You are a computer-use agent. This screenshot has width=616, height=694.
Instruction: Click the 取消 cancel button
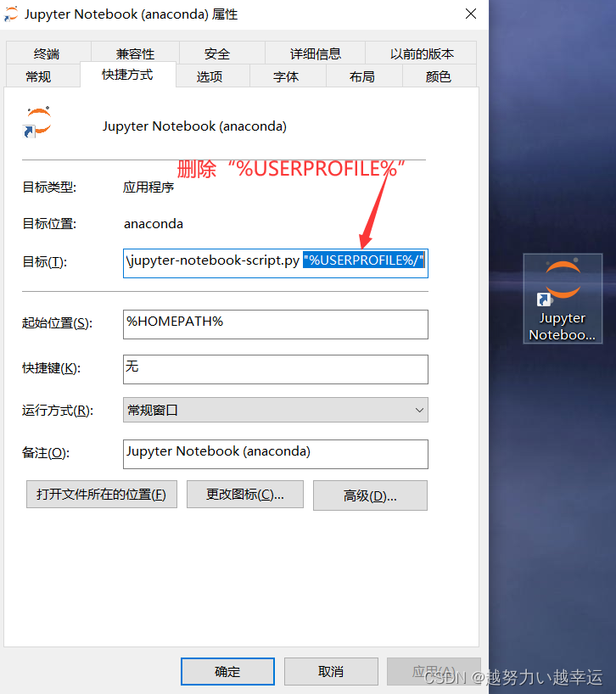(331, 671)
